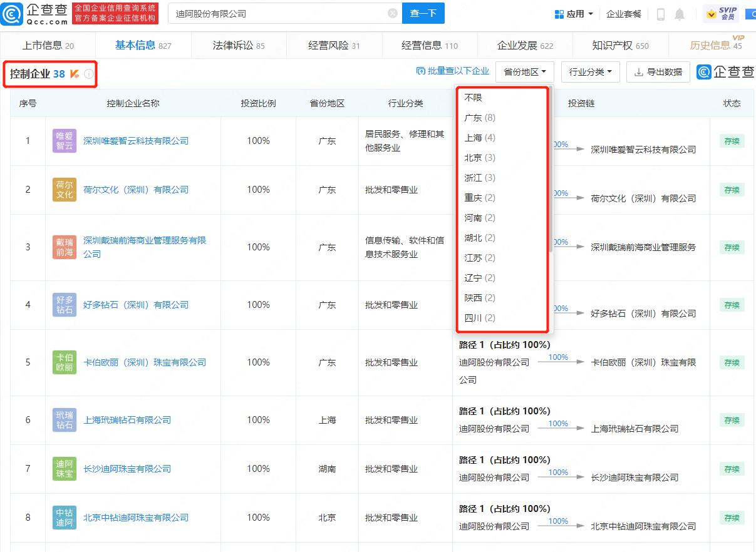
Task: Open the mobile phone icon in header
Action: click(661, 14)
